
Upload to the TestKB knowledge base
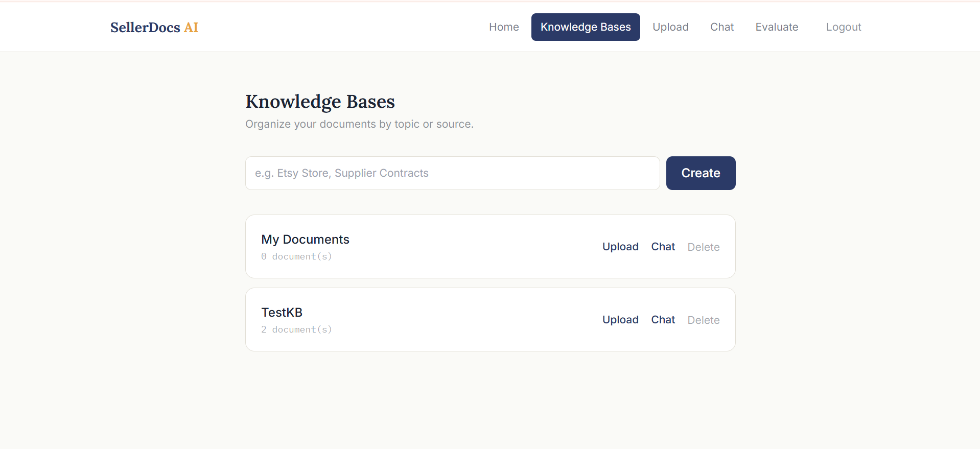click(620, 320)
